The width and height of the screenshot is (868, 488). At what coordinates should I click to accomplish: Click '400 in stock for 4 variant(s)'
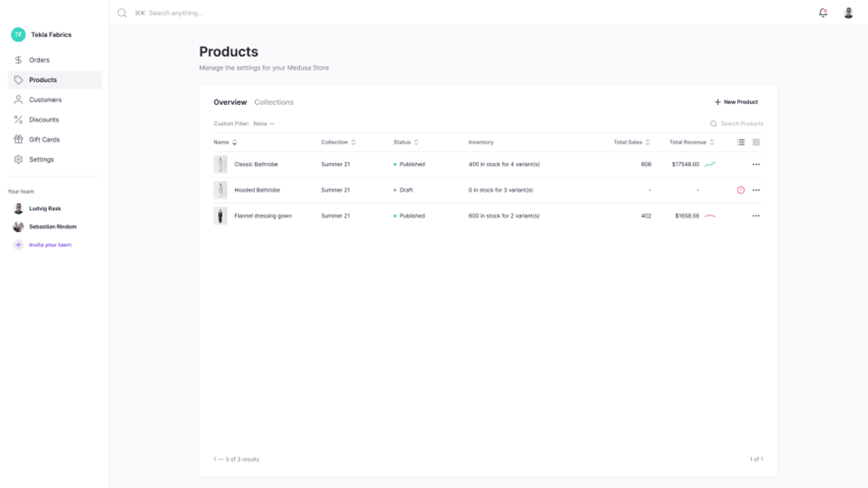(504, 165)
